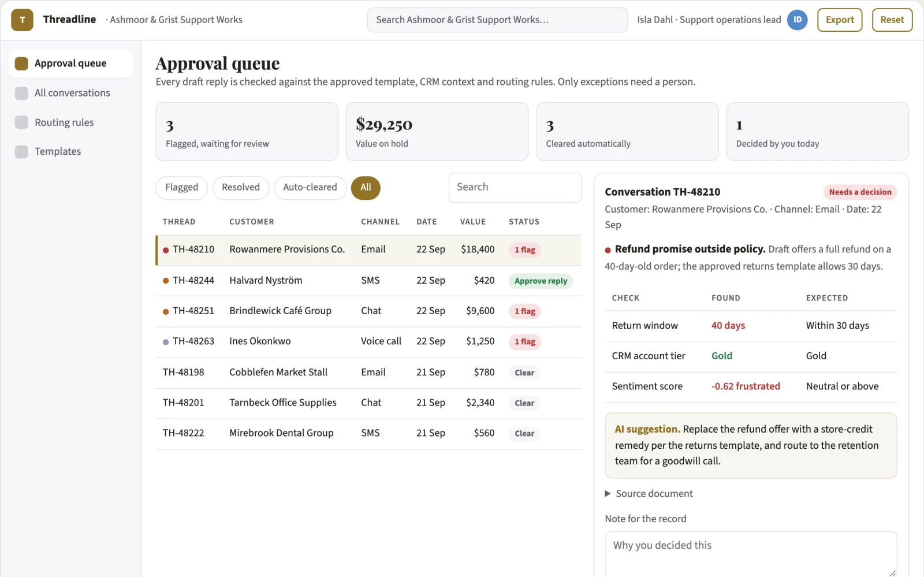Switch to the Auto-cleared filter tab
The width and height of the screenshot is (924, 577).
310,188
